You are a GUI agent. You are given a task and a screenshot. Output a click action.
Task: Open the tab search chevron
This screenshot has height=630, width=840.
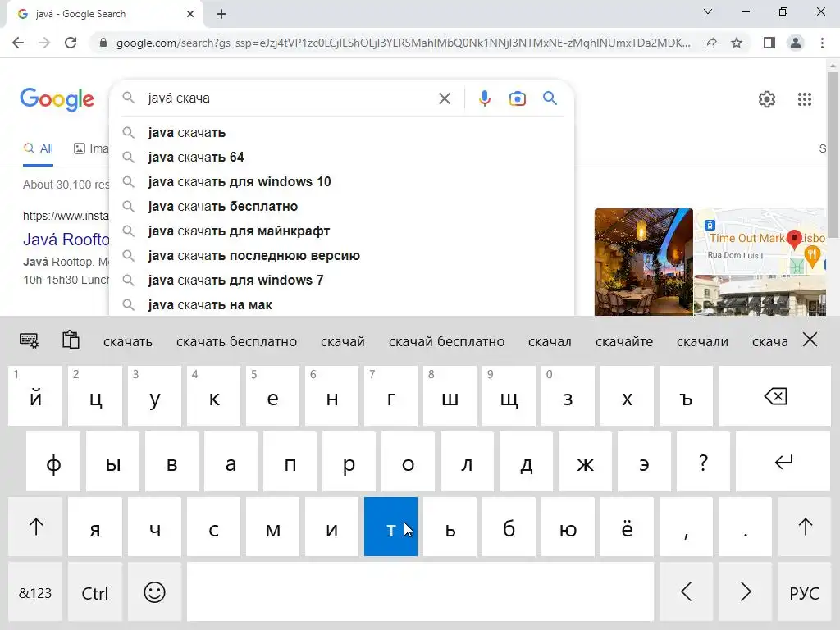(x=708, y=11)
